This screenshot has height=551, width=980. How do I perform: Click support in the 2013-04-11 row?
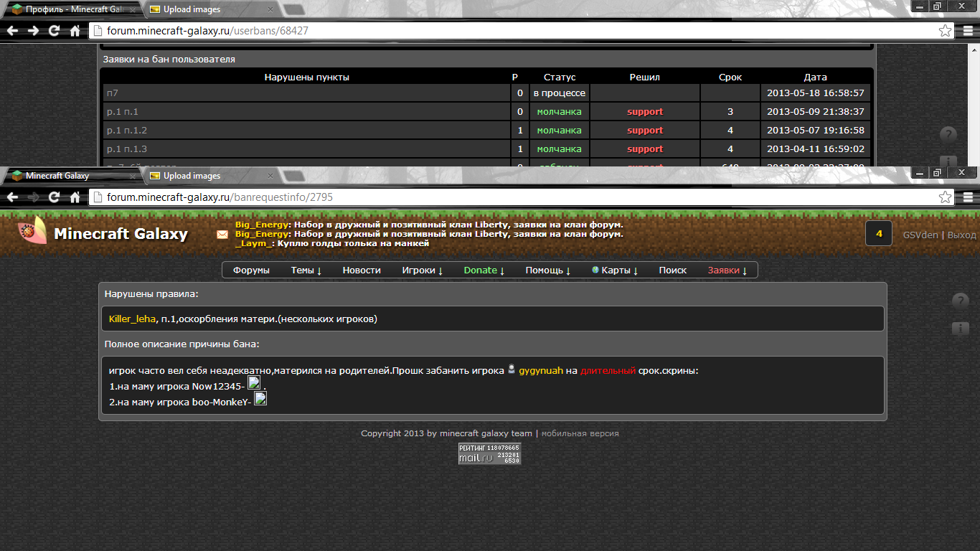[x=645, y=149]
